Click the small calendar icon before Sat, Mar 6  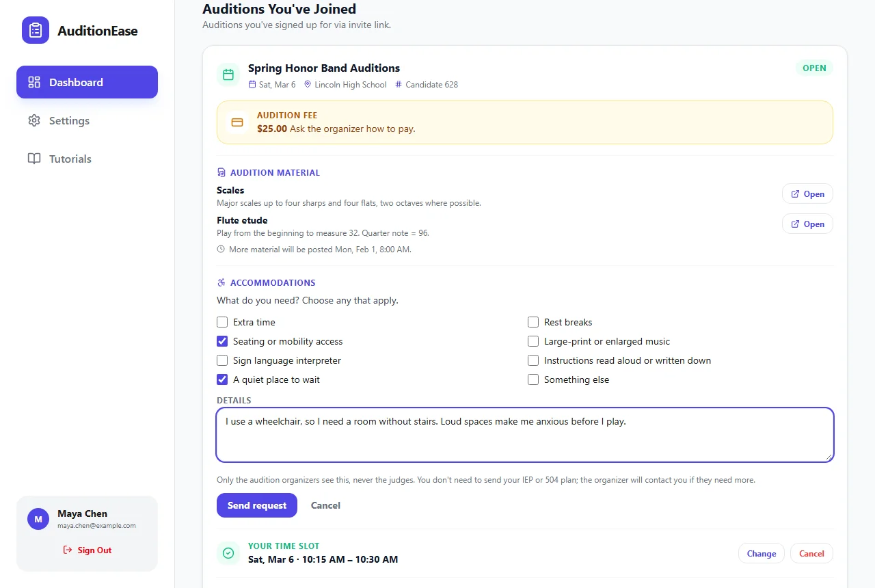coord(252,85)
